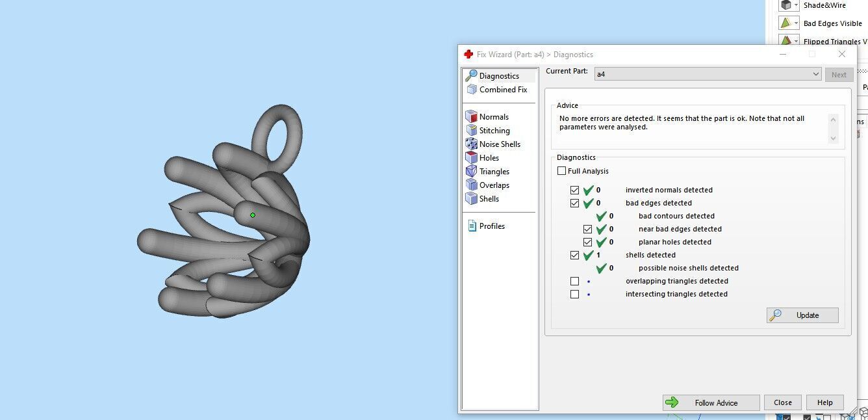
Task: Expand the Bad Edges Visible dropdown arrow
Action: (x=797, y=23)
